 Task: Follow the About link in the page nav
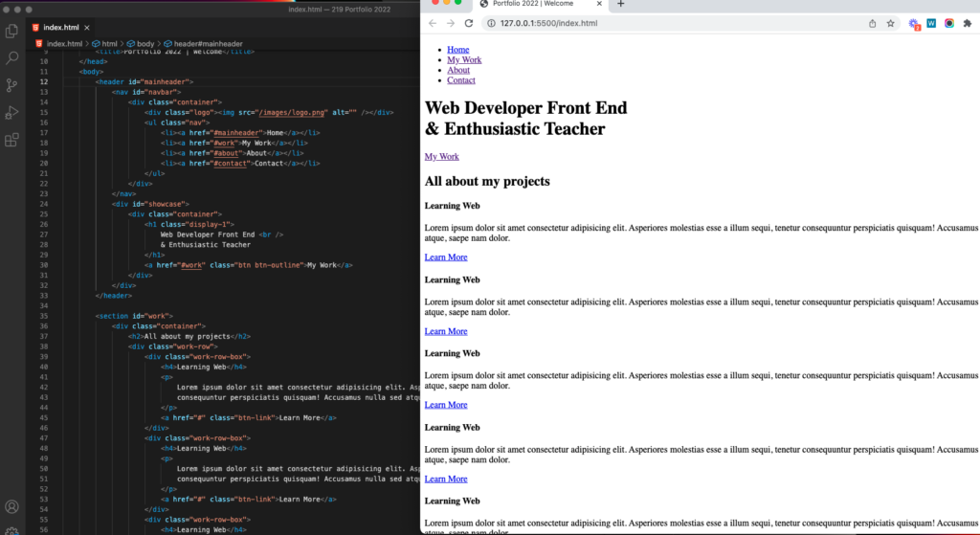click(458, 70)
